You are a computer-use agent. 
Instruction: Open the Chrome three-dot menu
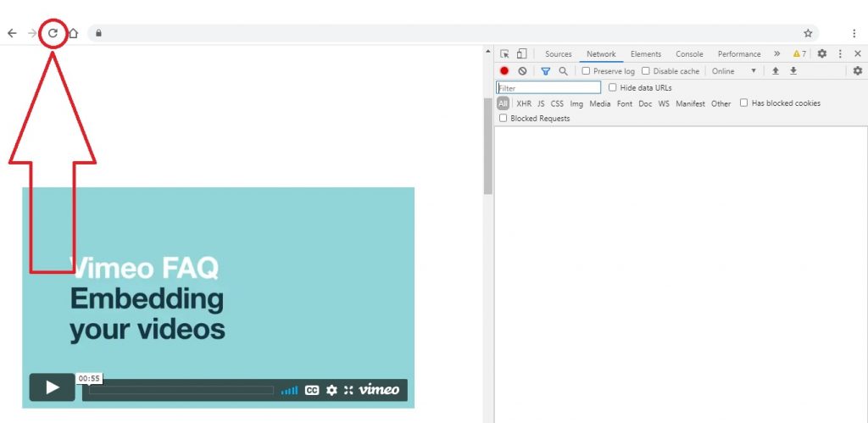pos(854,33)
